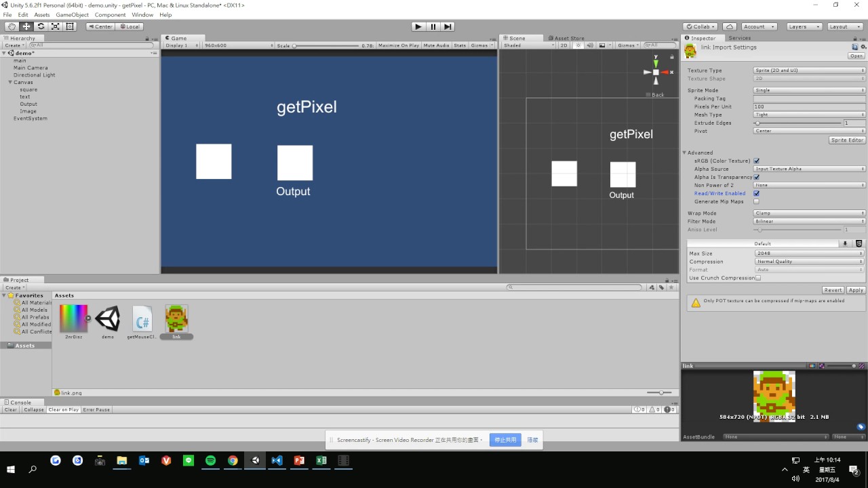This screenshot has width=868, height=488.
Task: Open the GameObject menu
Action: (x=72, y=15)
